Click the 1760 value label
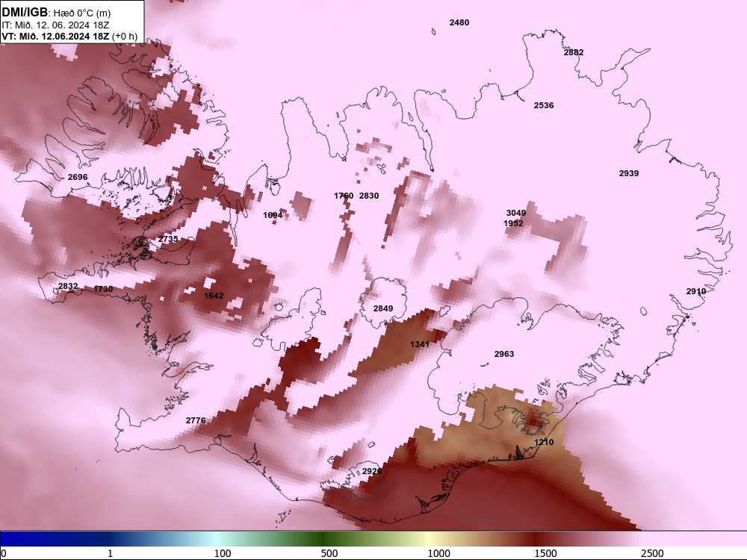The width and height of the screenshot is (747, 560). click(x=344, y=196)
